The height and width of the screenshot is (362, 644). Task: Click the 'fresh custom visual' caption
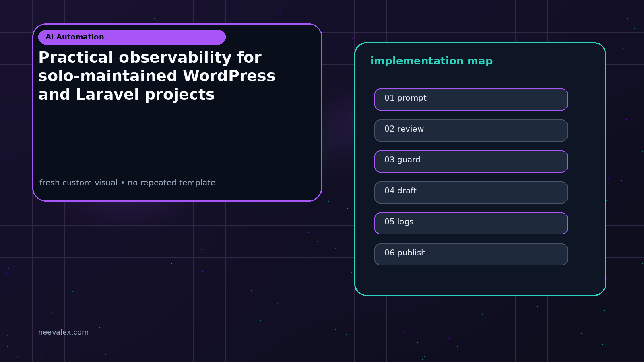click(x=127, y=183)
